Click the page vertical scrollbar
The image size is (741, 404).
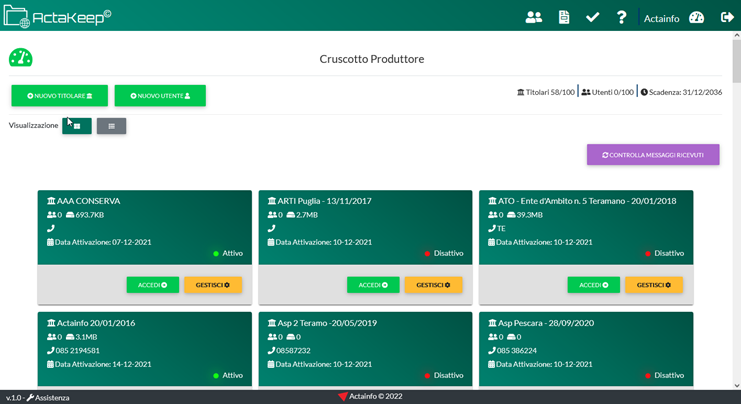point(736,200)
